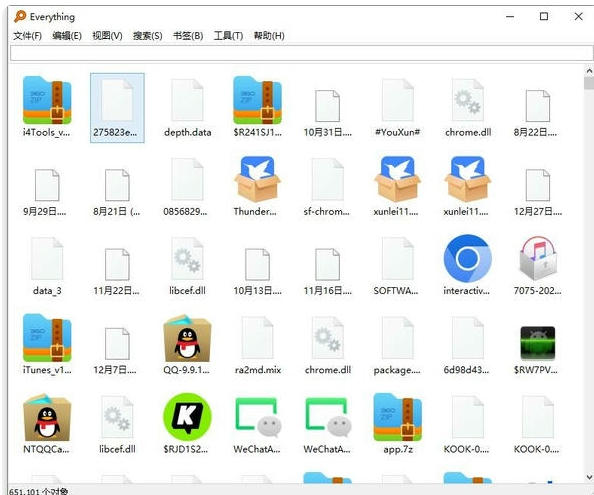
Task: Select the last KOOK-0... file in row
Action: (x=538, y=417)
